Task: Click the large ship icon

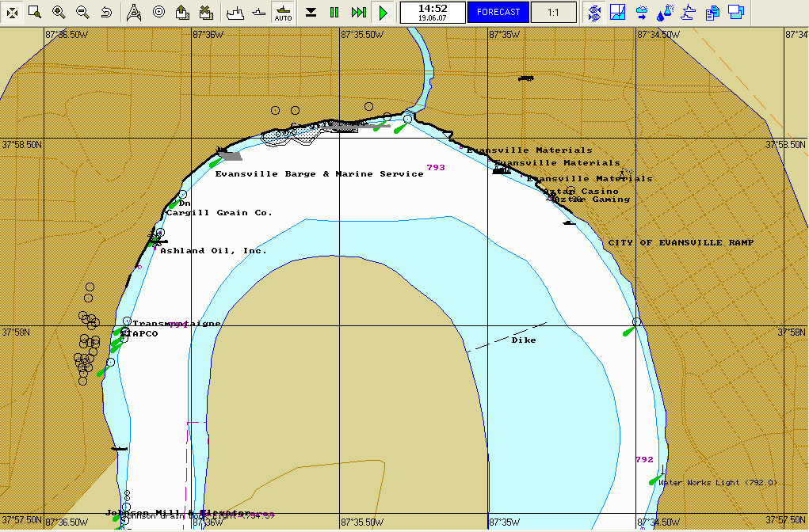Action: pyautogui.click(x=235, y=13)
